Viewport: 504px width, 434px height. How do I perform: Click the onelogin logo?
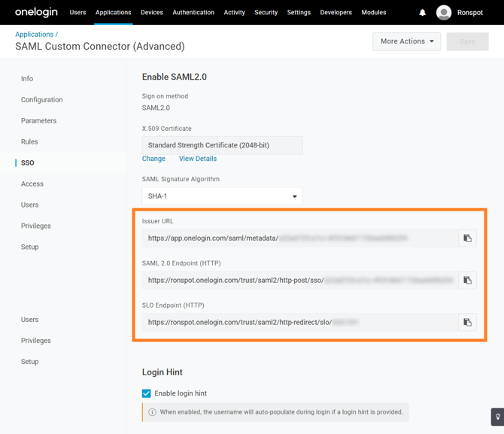tap(36, 13)
